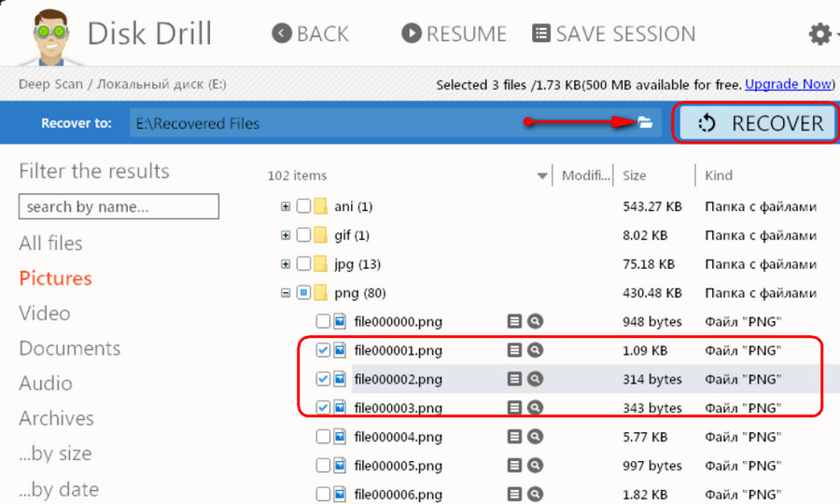This screenshot has width=840, height=504.
Task: Resume the scan with RESUME
Action: [x=454, y=34]
